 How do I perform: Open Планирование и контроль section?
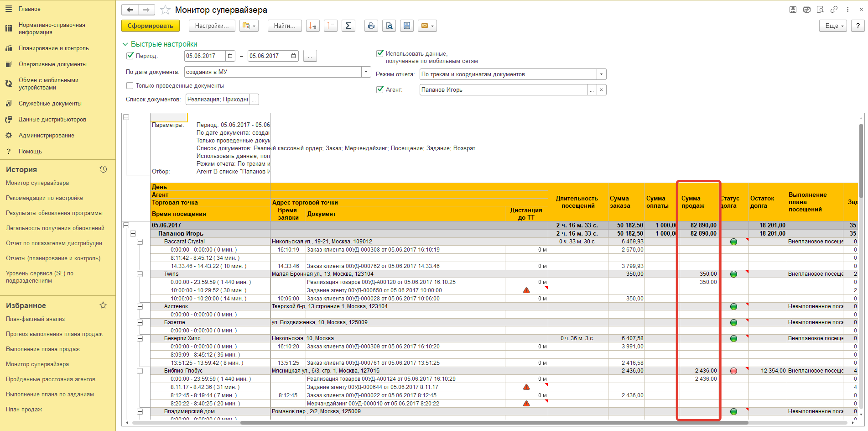click(x=53, y=48)
